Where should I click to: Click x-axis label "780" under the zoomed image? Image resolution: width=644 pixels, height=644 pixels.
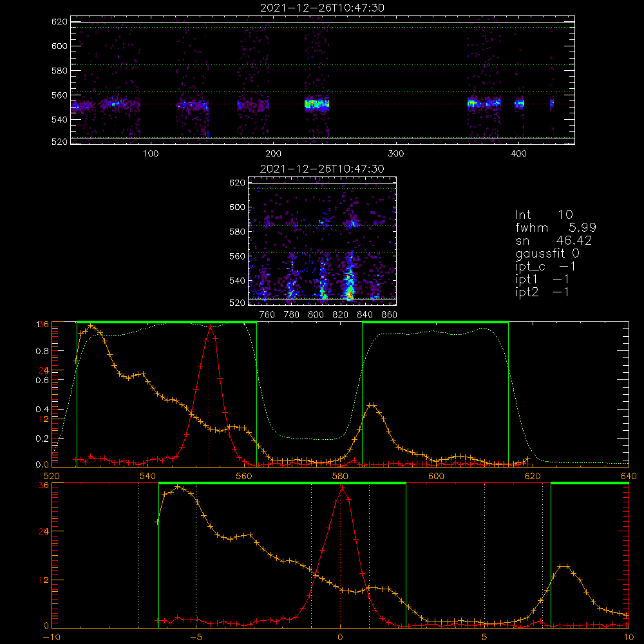coord(292,315)
